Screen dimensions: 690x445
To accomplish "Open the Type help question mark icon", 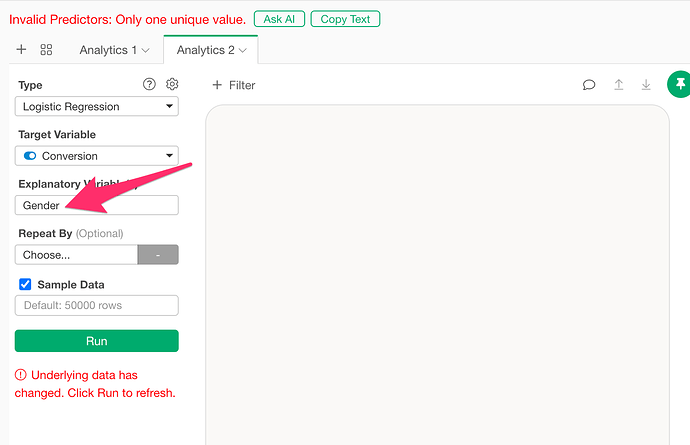I will pyautogui.click(x=149, y=84).
